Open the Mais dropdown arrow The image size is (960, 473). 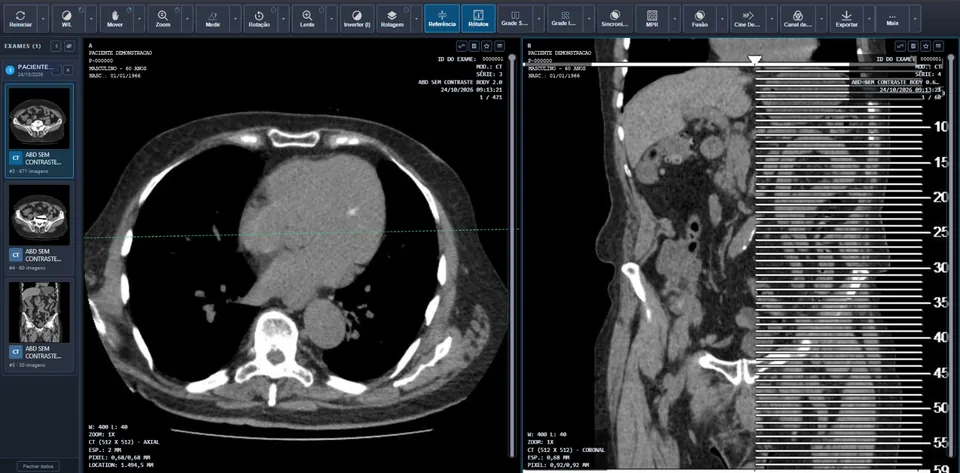pyautogui.click(x=915, y=18)
